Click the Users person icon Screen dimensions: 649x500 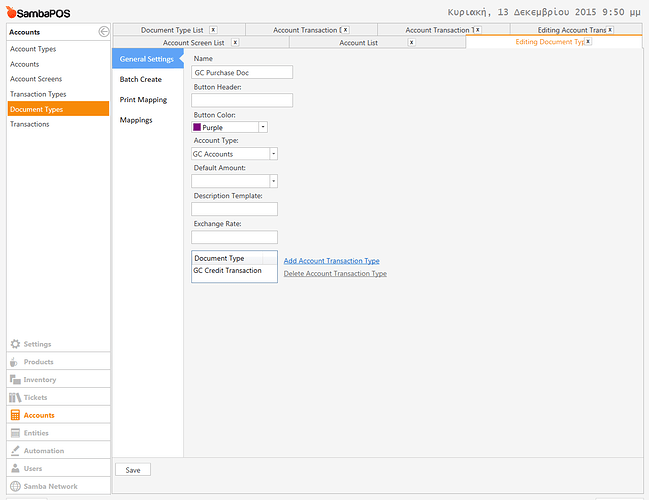coord(15,468)
